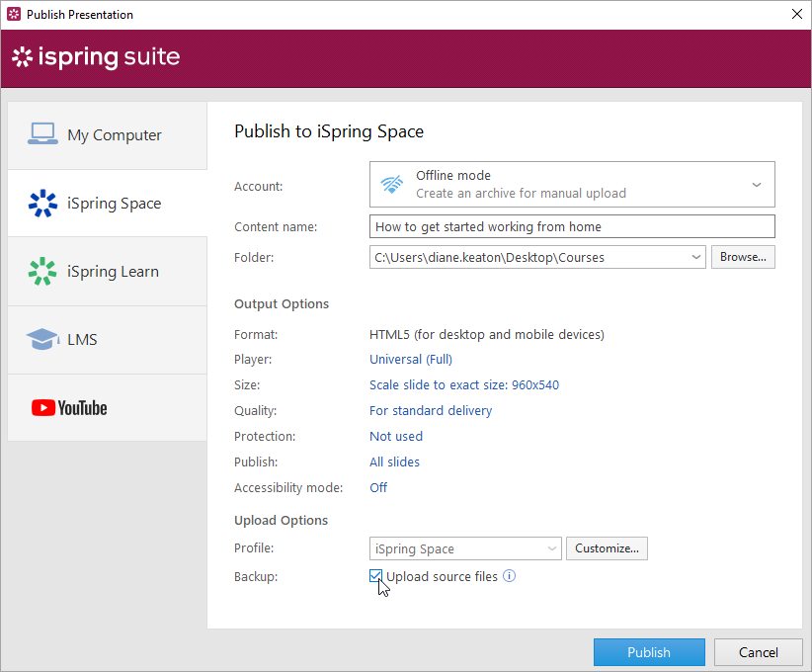812x672 pixels.
Task: Click the Content name text field
Action: tap(571, 226)
